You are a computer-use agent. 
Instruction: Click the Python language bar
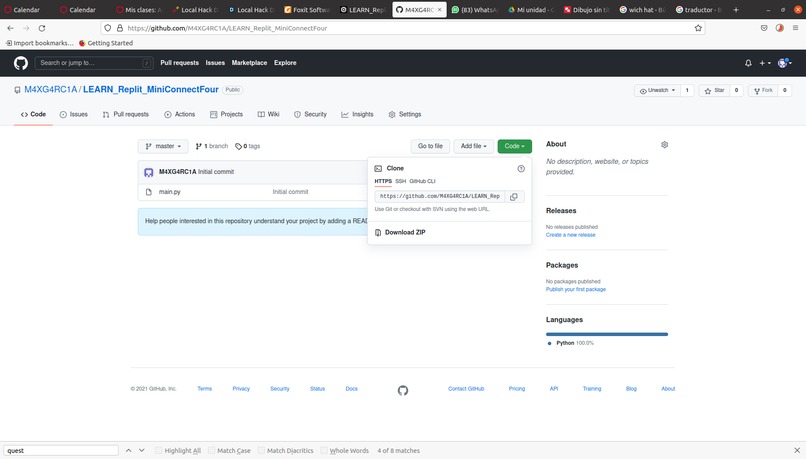(x=607, y=334)
